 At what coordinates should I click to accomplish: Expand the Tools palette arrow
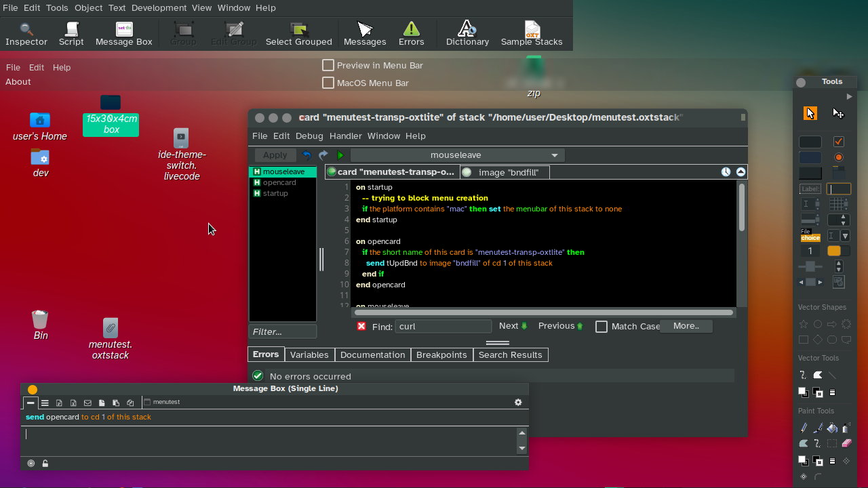(849, 97)
